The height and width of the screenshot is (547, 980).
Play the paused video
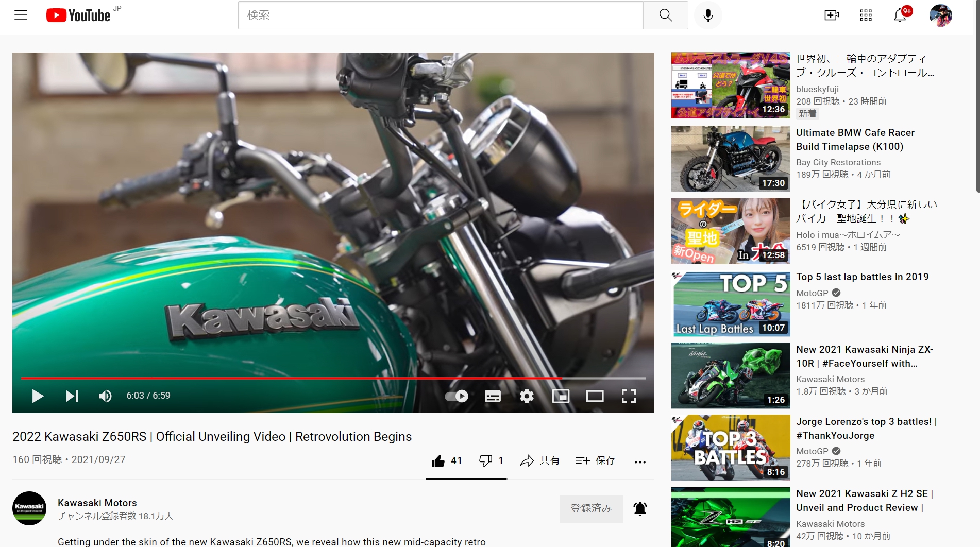pos(37,396)
